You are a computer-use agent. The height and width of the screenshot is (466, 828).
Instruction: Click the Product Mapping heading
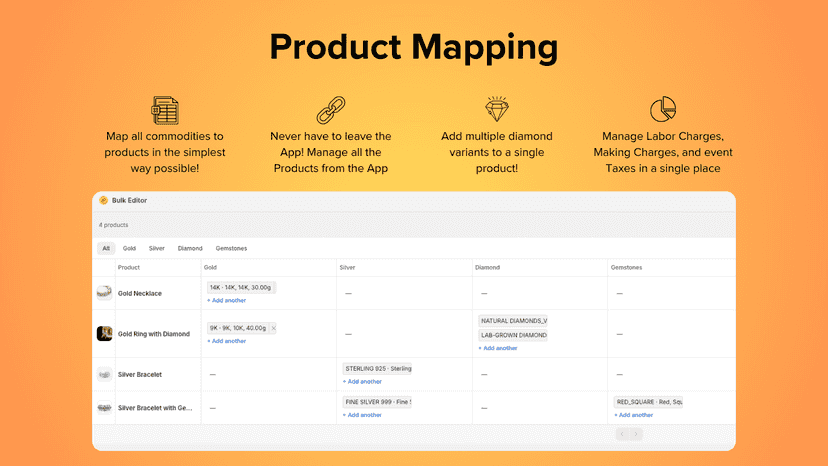pos(414,48)
